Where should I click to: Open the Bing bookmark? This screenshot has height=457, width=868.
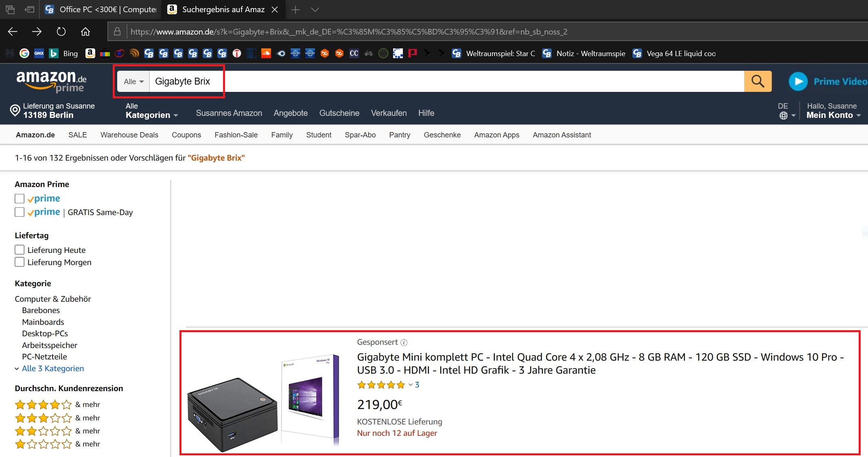(x=63, y=53)
